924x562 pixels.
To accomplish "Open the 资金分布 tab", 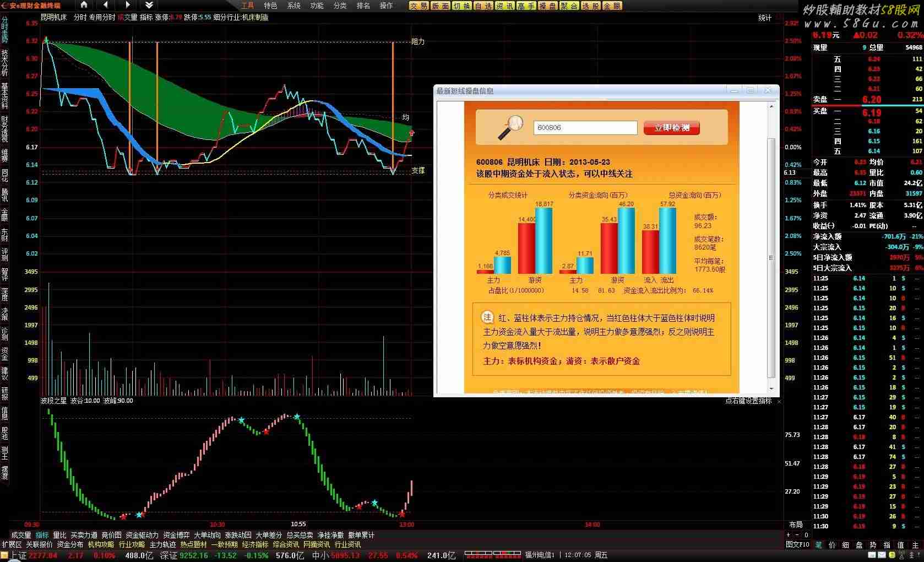I will [x=70, y=544].
